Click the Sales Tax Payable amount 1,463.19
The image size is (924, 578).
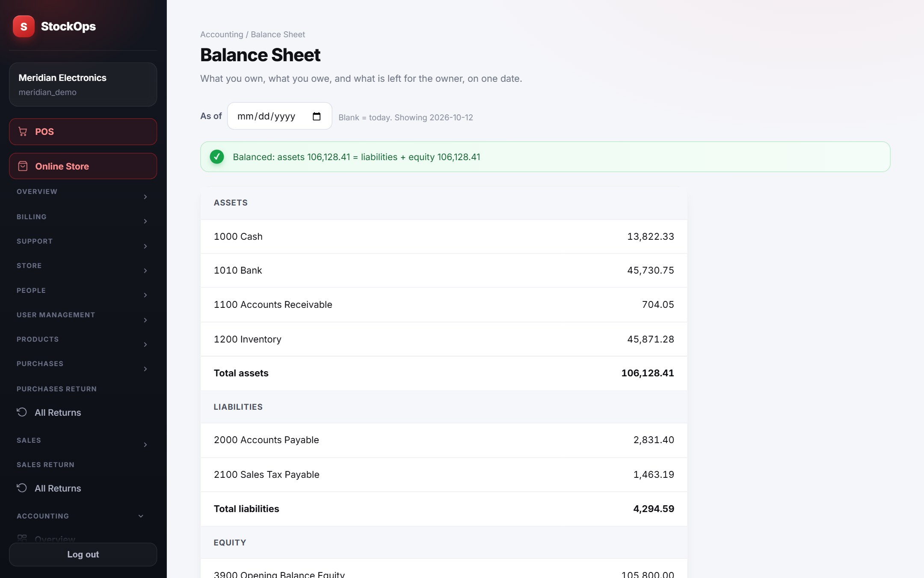tap(654, 474)
